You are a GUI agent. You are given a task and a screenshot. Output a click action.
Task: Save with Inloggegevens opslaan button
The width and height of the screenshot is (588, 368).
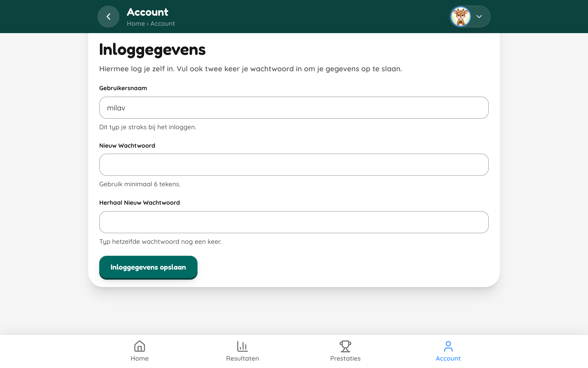tap(148, 267)
